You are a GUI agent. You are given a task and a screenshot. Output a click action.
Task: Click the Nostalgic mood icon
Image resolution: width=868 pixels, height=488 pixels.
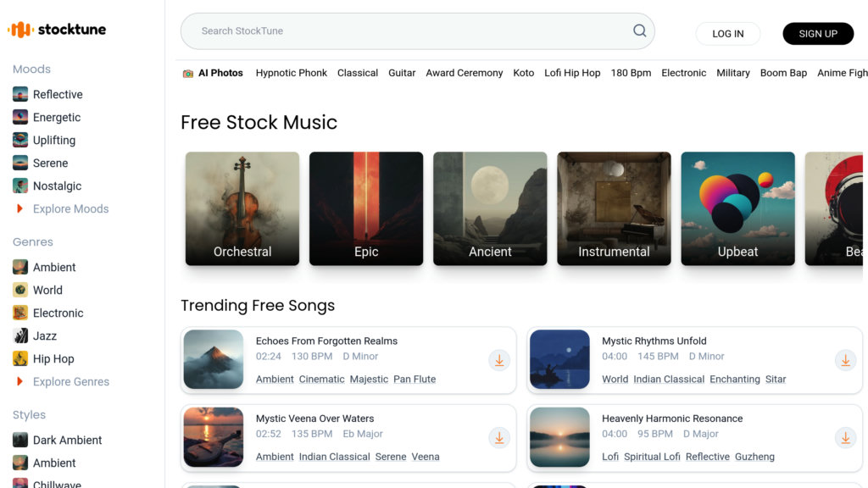[x=19, y=186]
